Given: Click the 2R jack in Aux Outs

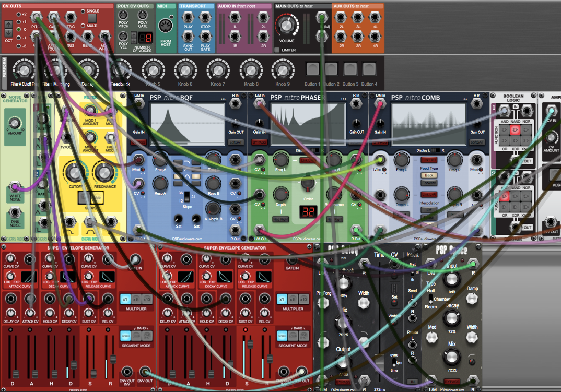Looking at the screenshot, I should pos(341,35).
